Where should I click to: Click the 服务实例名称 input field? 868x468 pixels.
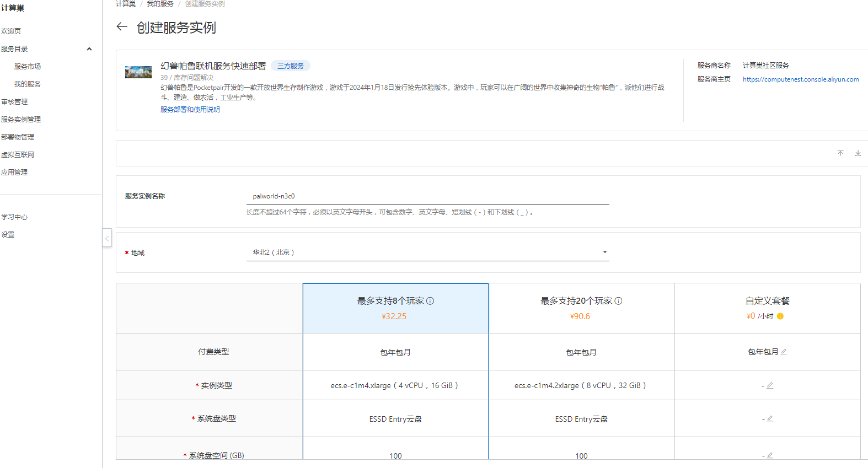[428, 196]
